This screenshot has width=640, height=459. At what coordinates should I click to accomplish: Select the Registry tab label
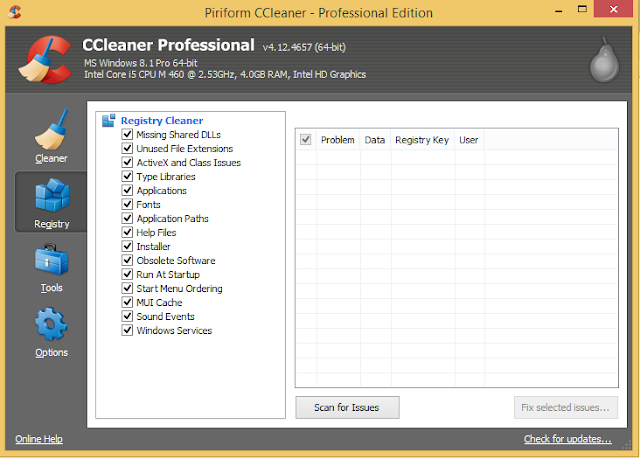pyautogui.click(x=52, y=224)
